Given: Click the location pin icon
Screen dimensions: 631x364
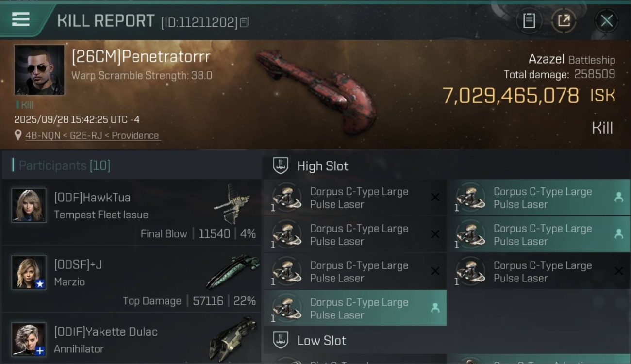Looking at the screenshot, I should 18,135.
